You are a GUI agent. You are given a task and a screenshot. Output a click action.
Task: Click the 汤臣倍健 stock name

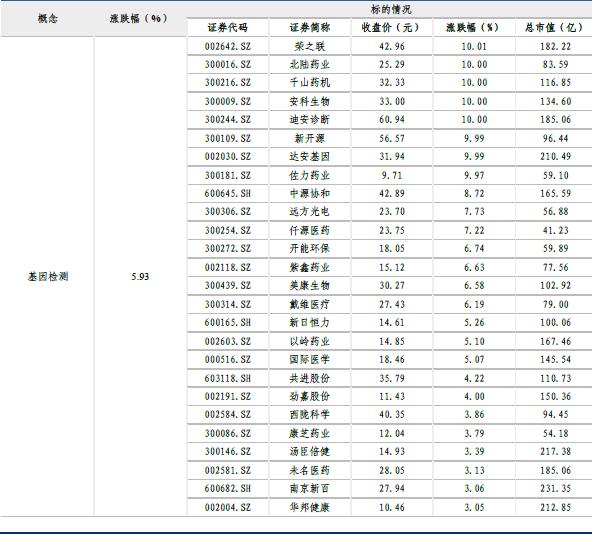coord(310,451)
